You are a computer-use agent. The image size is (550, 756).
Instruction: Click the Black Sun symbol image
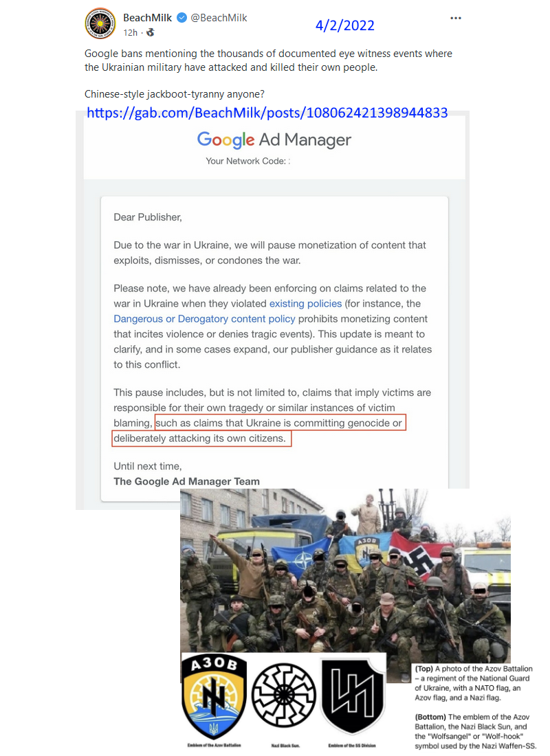[284, 696]
